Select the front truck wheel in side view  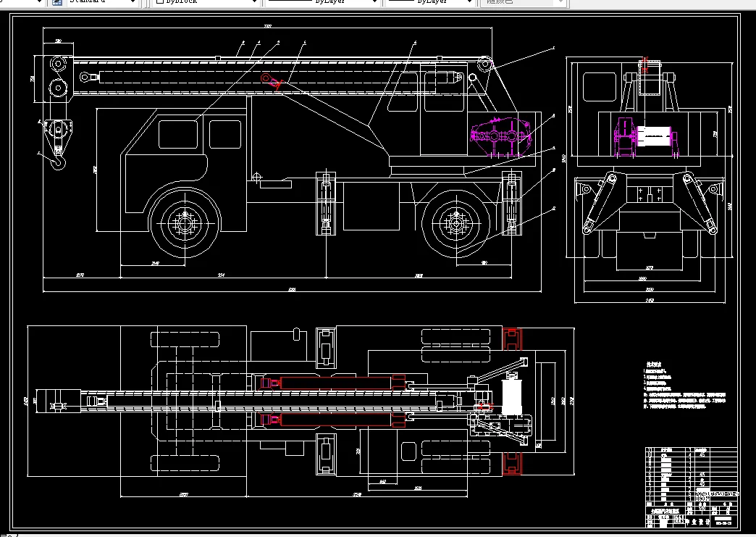pyautogui.click(x=185, y=223)
